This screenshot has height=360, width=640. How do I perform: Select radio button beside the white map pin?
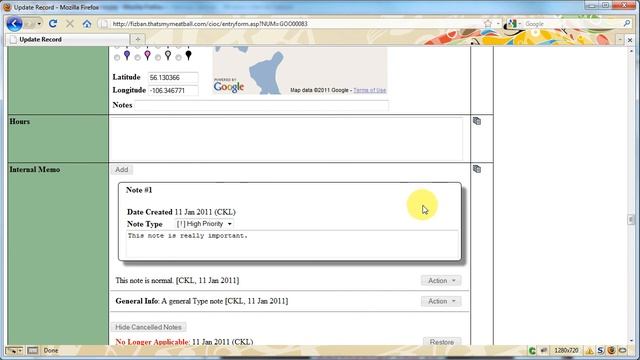[158, 58]
